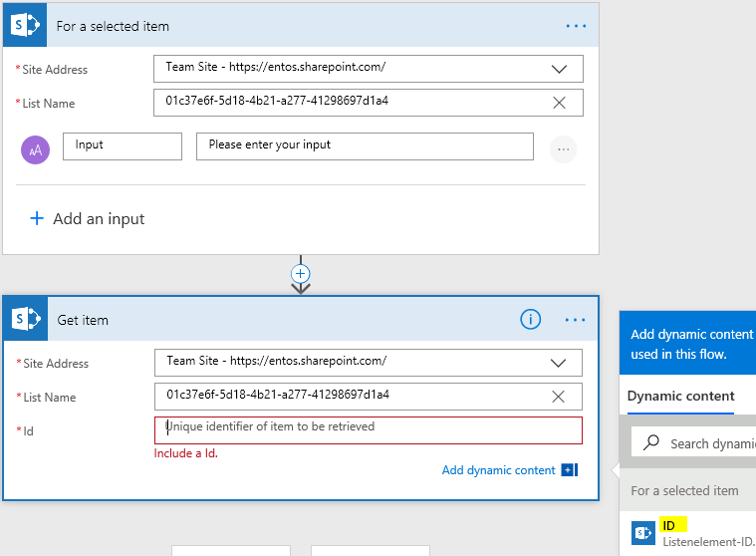Expand Site Address dropdown in For a selected item

pyautogui.click(x=559, y=69)
